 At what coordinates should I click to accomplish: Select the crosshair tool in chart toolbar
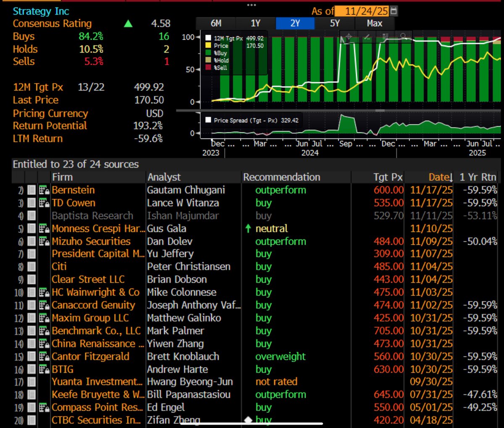[x=349, y=37]
